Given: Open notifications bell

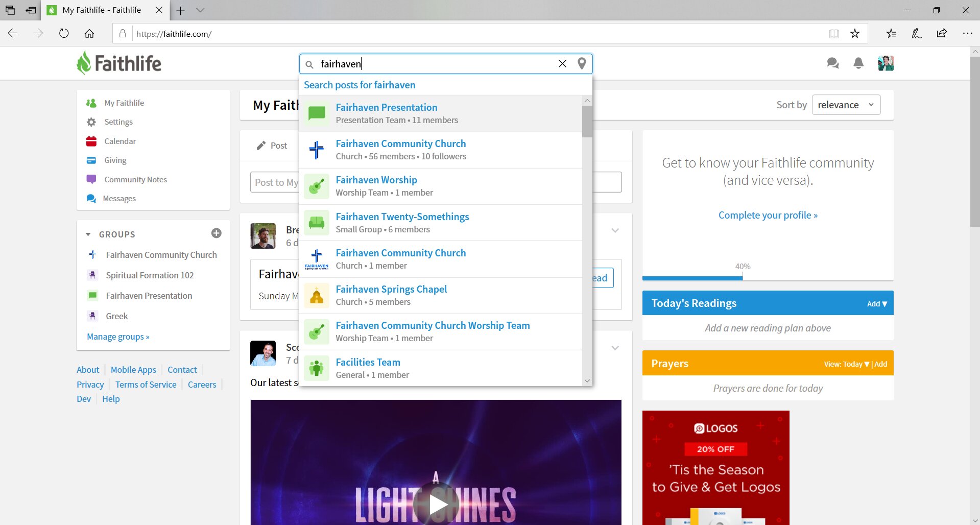Looking at the screenshot, I should (858, 63).
